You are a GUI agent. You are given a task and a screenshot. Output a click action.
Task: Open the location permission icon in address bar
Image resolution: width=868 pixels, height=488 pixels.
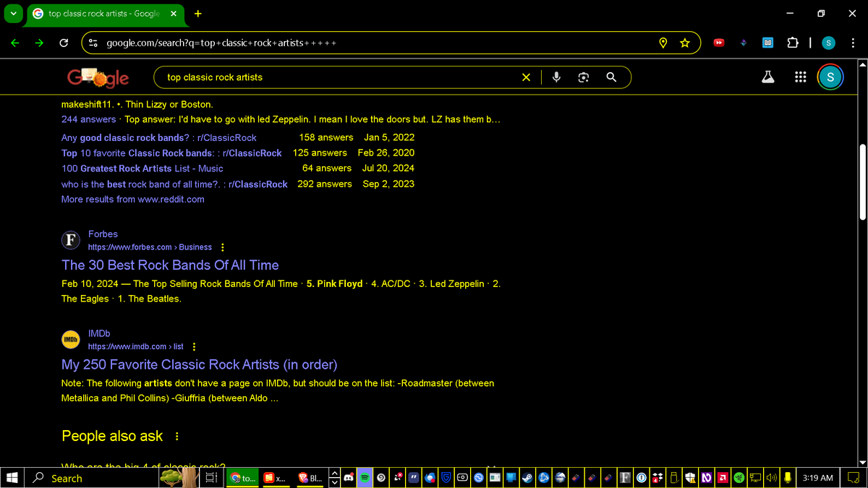663,43
